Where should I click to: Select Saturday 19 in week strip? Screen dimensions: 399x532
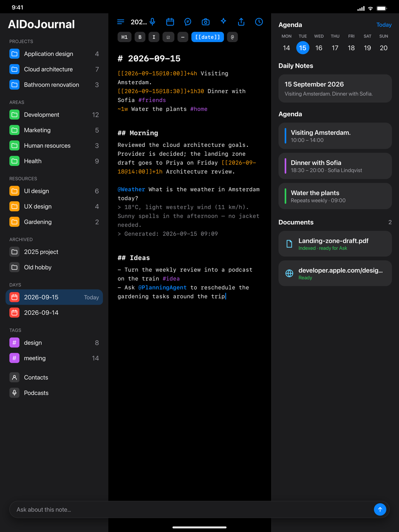pyautogui.click(x=367, y=48)
